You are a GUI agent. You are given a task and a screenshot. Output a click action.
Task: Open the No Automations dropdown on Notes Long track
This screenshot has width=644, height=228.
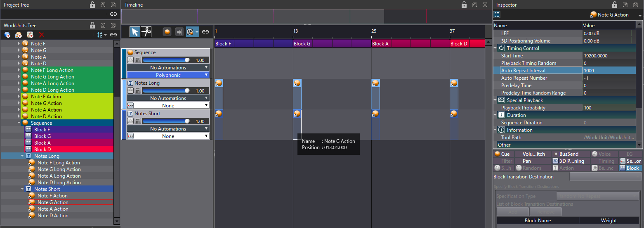[x=168, y=98]
